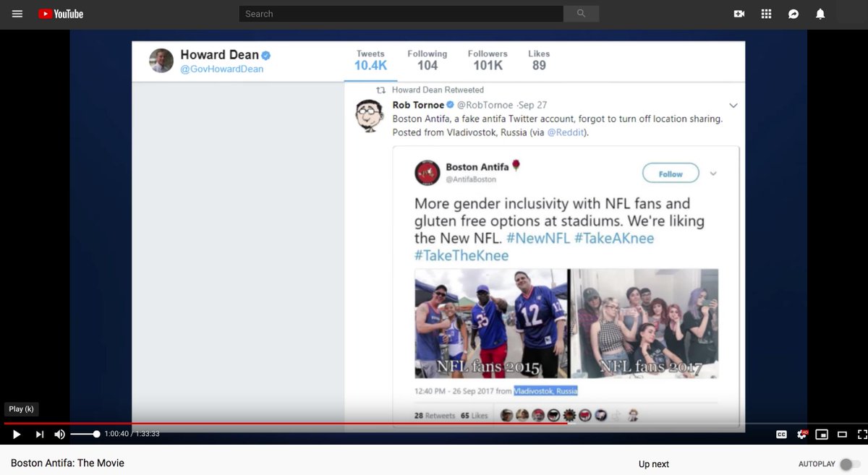Click the chevron next to the Follow button
Viewport: 868px width, 475px height.
pyautogui.click(x=713, y=174)
